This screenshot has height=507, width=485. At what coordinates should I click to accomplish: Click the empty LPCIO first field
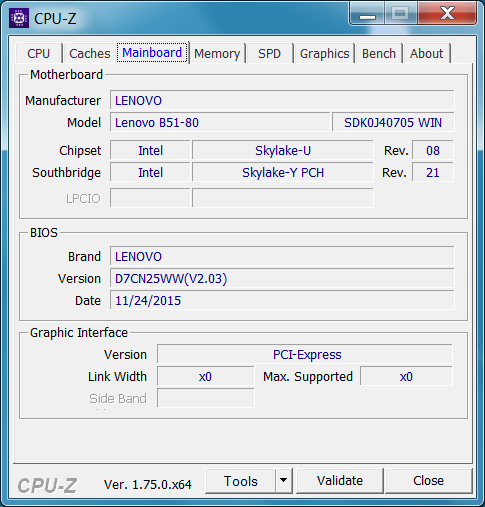pyautogui.click(x=150, y=198)
